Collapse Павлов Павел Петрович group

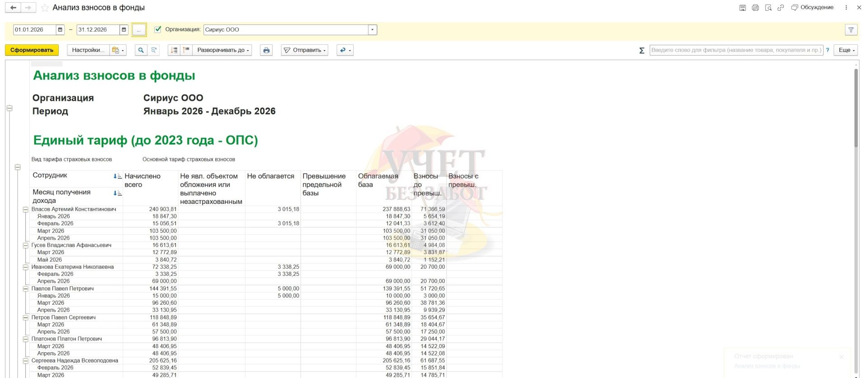point(26,289)
